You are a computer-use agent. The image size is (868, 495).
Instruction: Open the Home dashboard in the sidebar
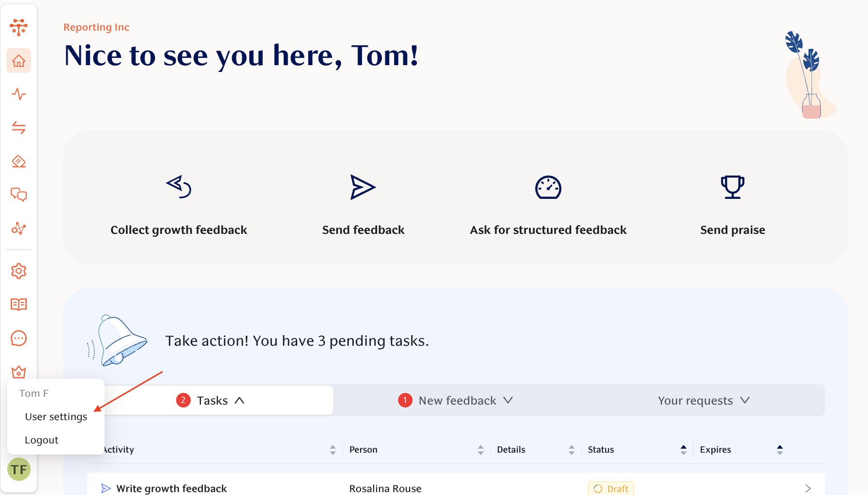[x=18, y=61]
